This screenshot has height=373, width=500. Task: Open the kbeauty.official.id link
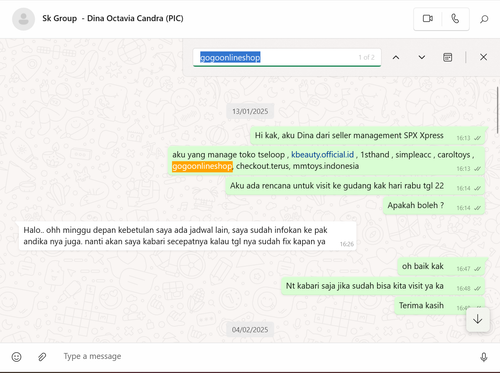[322, 155]
